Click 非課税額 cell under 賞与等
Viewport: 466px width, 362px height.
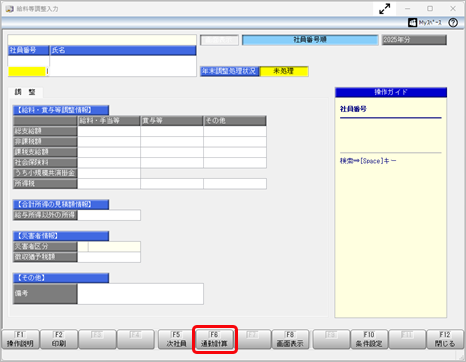tap(172, 141)
